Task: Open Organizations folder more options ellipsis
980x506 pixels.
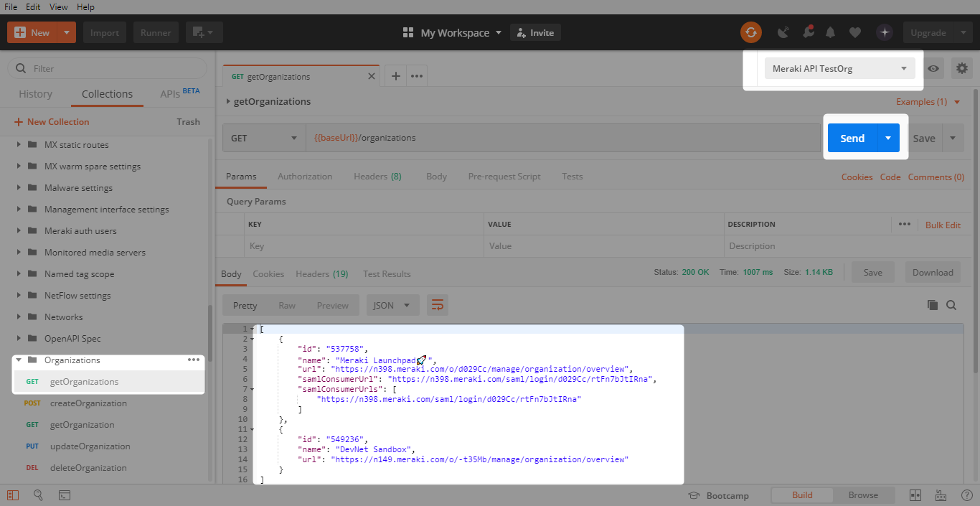Action: pos(194,360)
